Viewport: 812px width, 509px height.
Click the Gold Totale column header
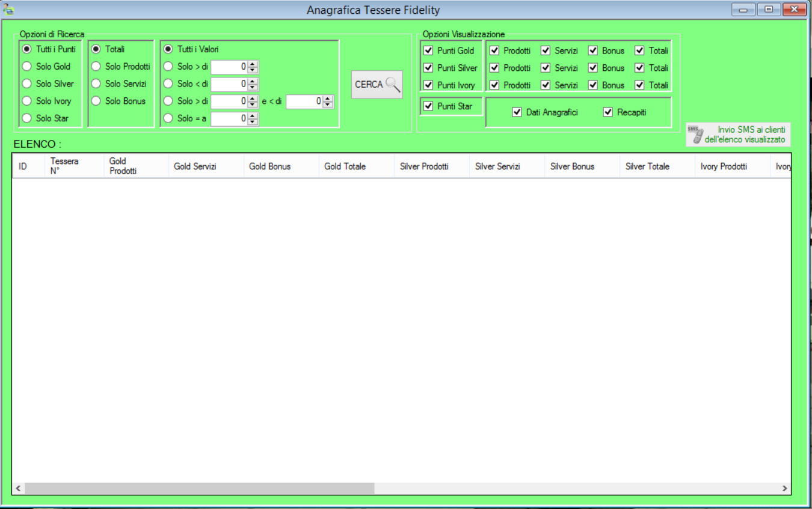[x=357, y=166]
